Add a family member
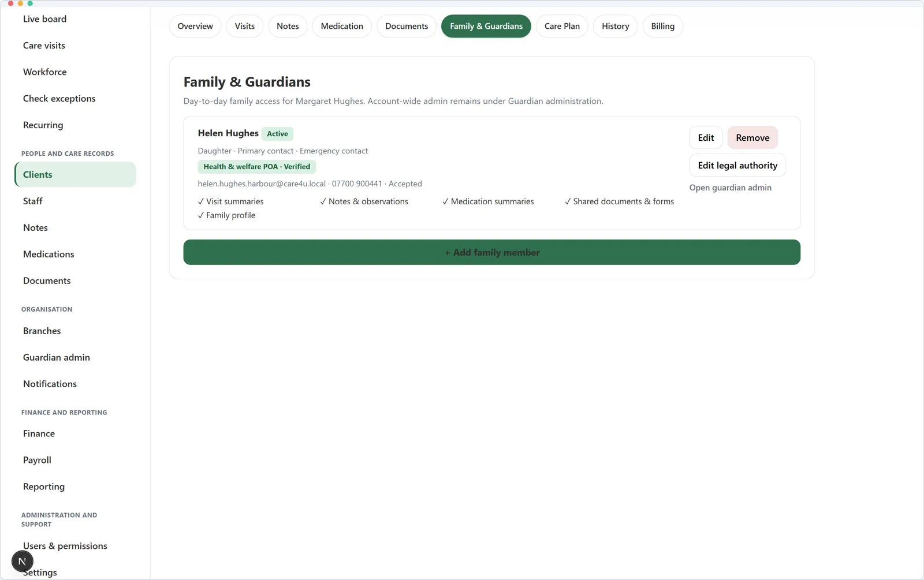 tap(492, 252)
